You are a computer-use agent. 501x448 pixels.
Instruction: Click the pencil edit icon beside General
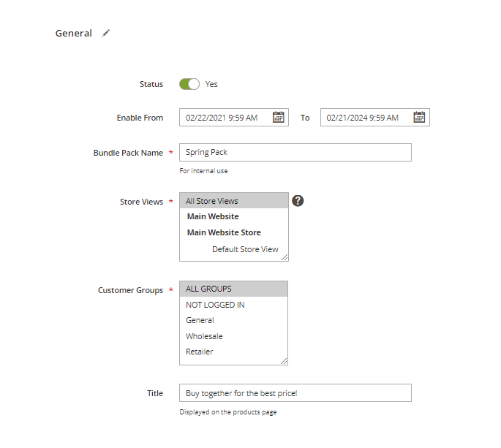(x=106, y=33)
